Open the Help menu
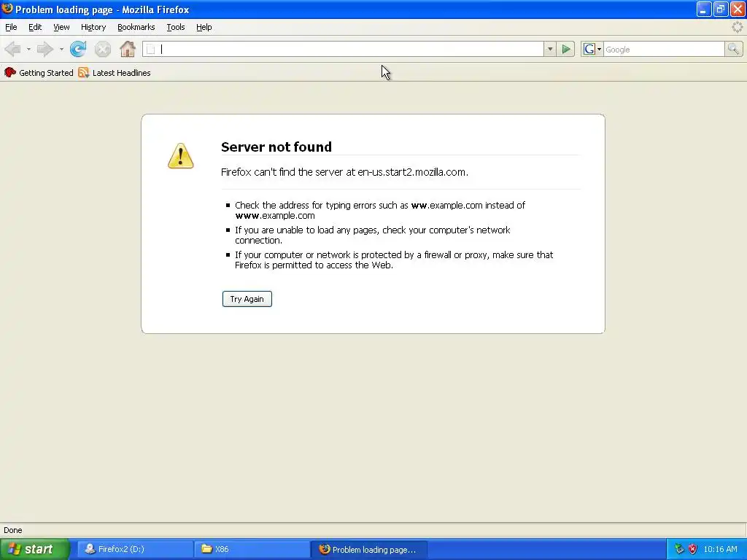This screenshot has width=747, height=560. coord(204,27)
